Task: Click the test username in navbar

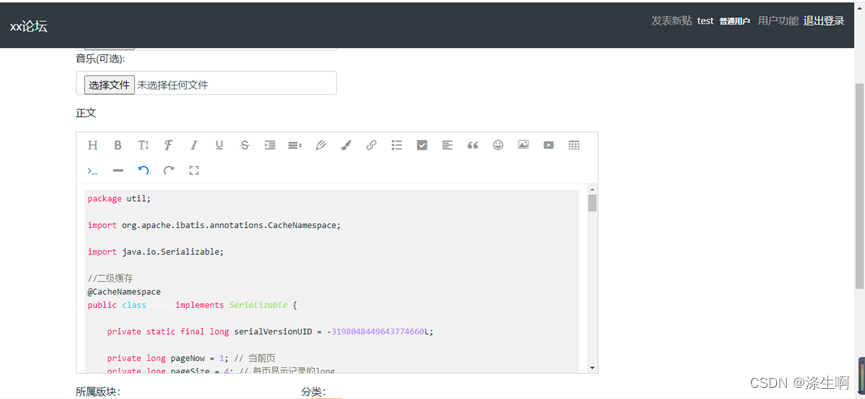Action: (x=705, y=21)
